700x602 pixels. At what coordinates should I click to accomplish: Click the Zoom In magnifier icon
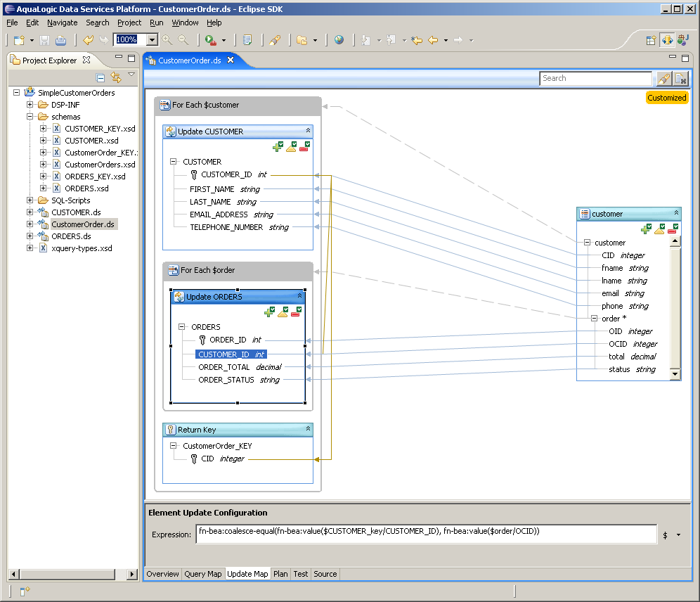coord(167,40)
